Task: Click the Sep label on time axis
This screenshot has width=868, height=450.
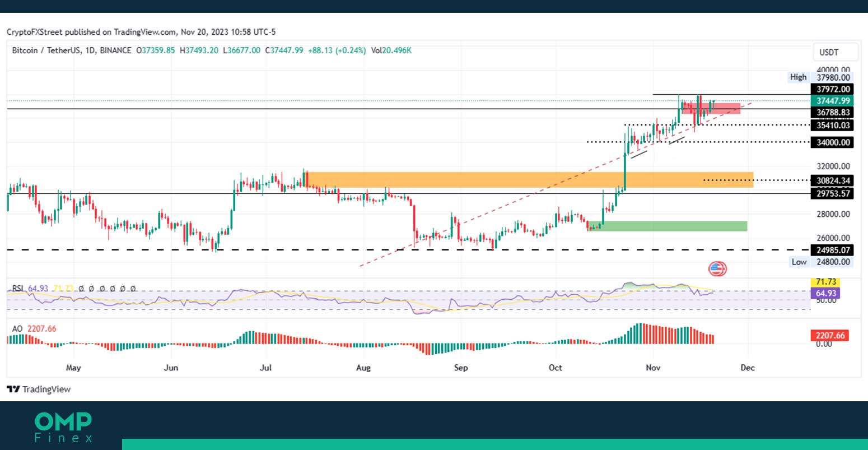Action: (461, 368)
